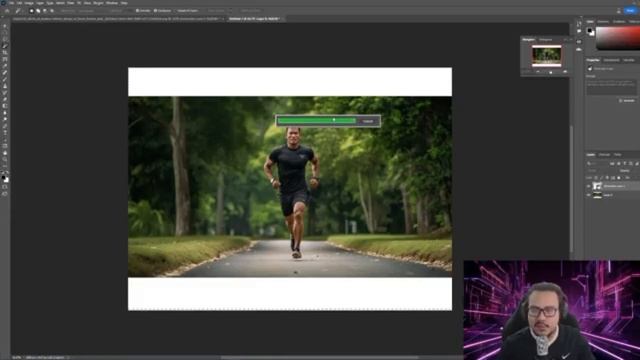Toggle pixel layer filter in Layers panel
640x360 pixels.
[612, 164]
